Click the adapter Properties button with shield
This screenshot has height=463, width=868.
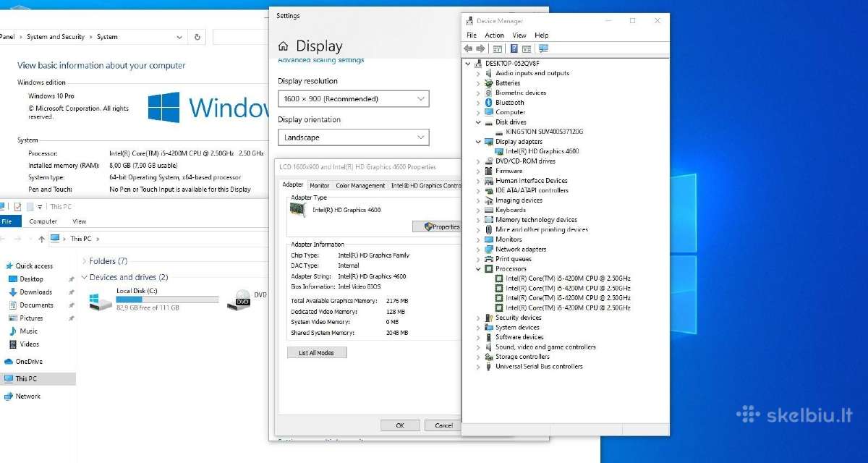(x=437, y=226)
